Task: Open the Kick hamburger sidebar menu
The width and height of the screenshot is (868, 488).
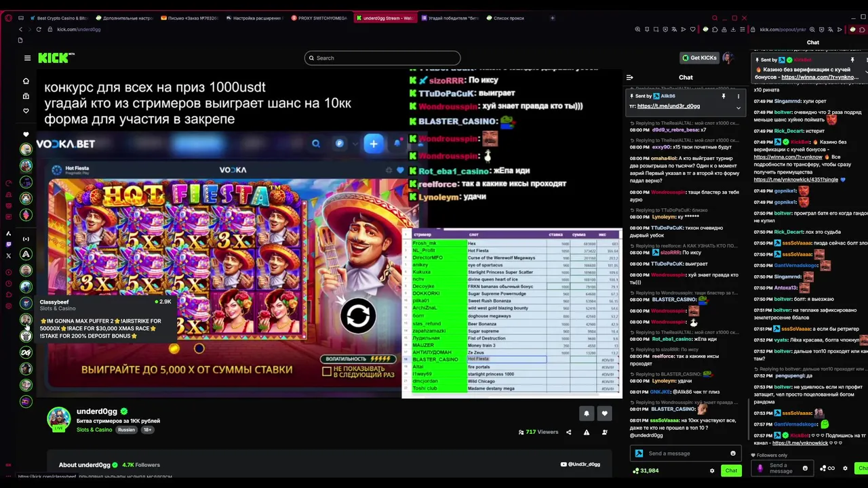Action: [x=27, y=58]
